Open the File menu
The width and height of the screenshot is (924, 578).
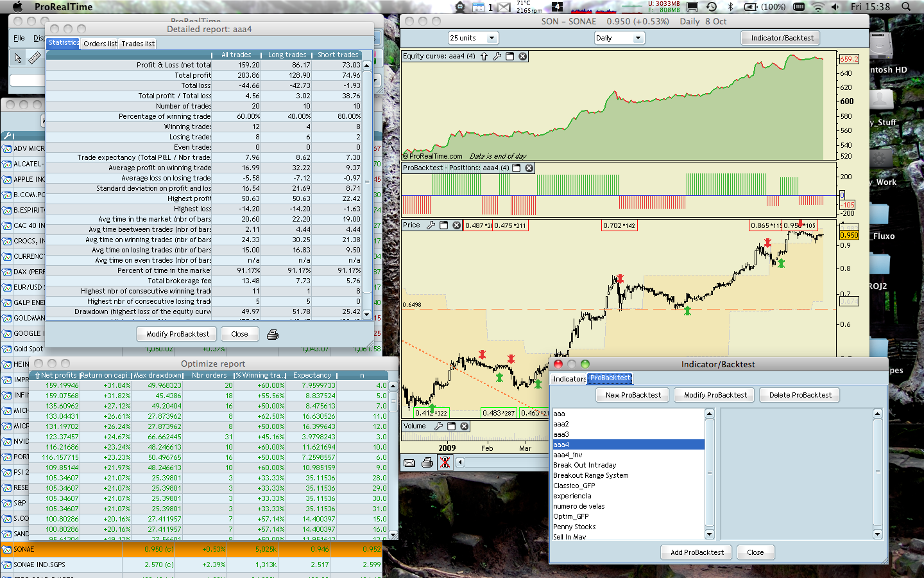pos(19,38)
